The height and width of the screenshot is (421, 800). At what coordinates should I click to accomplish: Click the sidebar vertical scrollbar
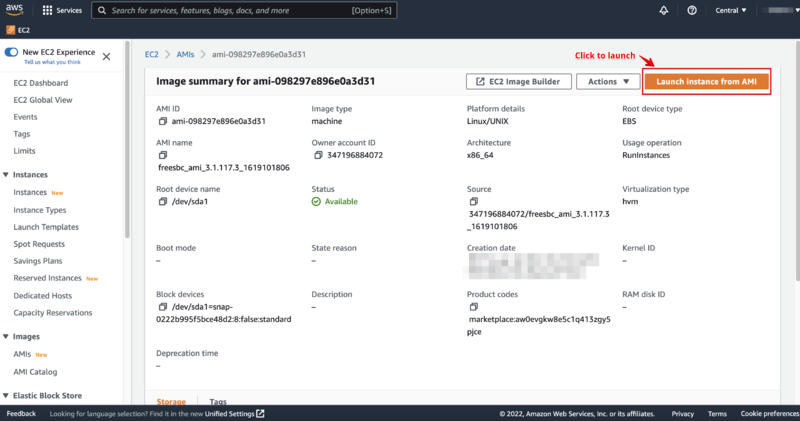(x=127, y=138)
